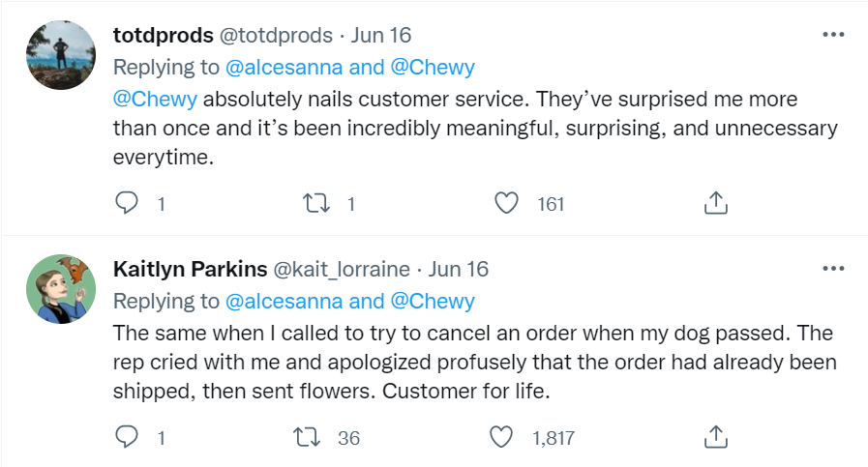This screenshot has height=467, width=868.
Task: Open @alcesanna link in totdprods' reply
Action: point(283,68)
